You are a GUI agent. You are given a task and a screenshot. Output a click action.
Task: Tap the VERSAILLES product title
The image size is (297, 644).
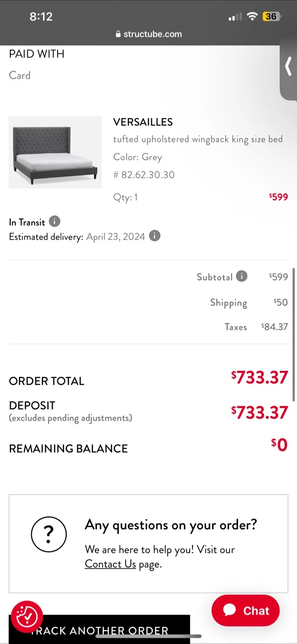pyautogui.click(x=143, y=122)
